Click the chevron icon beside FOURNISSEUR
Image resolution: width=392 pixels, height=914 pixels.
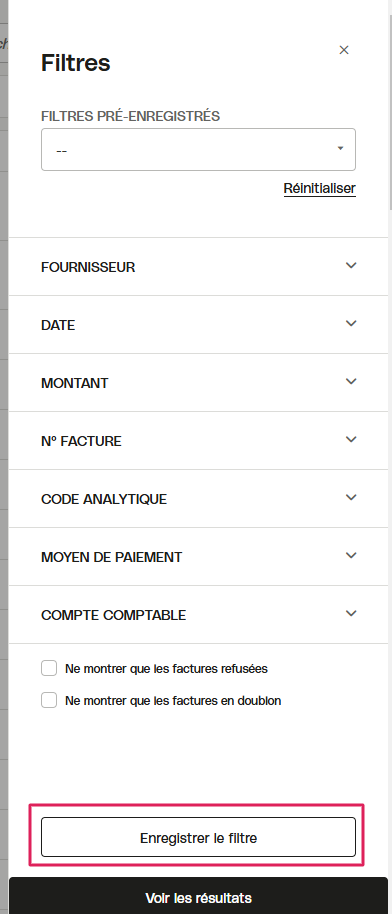coord(351,266)
